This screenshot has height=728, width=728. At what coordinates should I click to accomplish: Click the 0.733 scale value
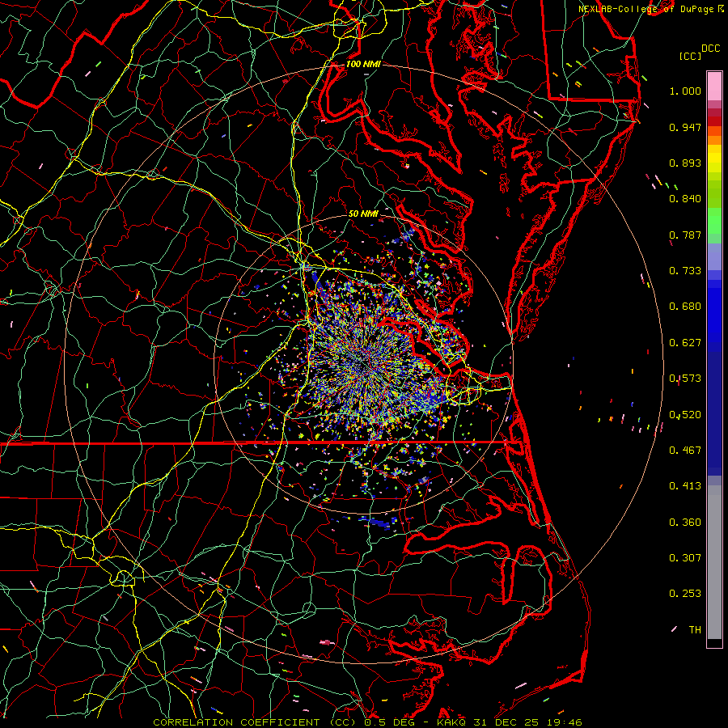(x=685, y=271)
